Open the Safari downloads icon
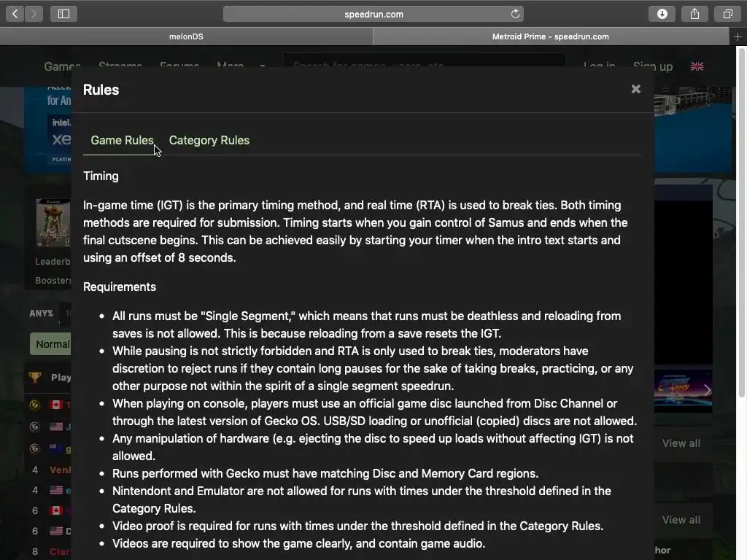The image size is (747, 560). [662, 14]
